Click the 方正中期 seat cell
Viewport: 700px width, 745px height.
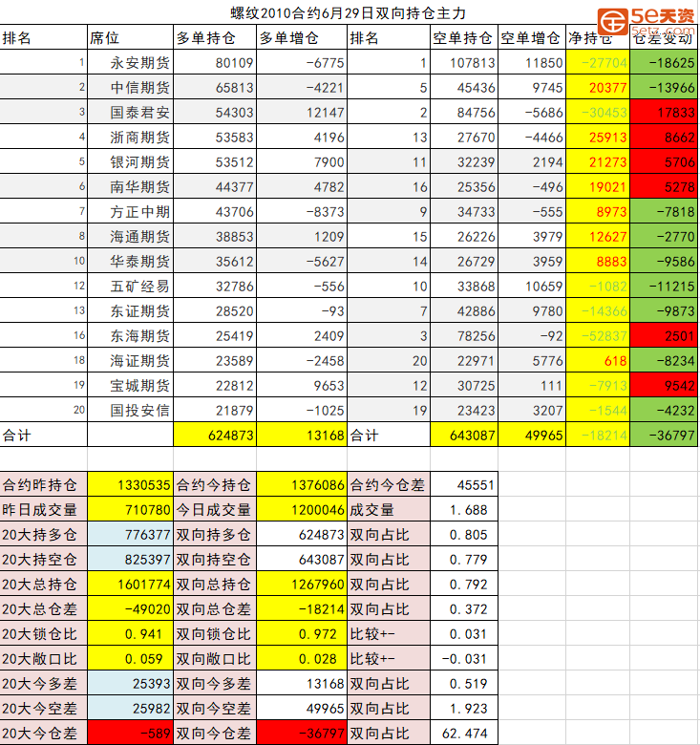point(130,211)
